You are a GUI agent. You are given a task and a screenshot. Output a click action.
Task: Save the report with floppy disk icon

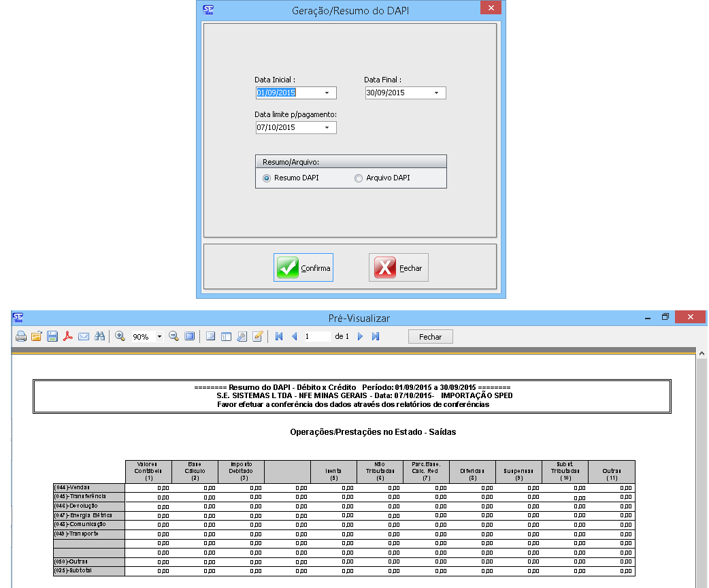[52, 336]
